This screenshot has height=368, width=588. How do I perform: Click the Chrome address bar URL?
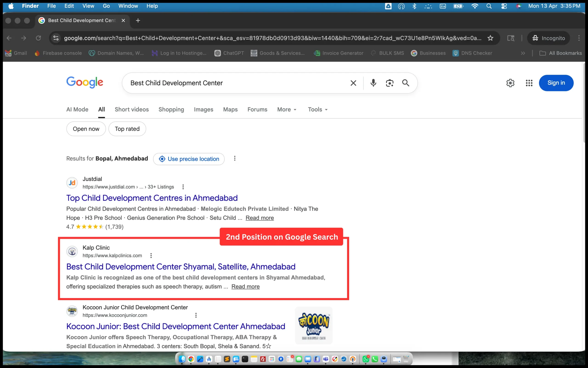click(x=272, y=38)
